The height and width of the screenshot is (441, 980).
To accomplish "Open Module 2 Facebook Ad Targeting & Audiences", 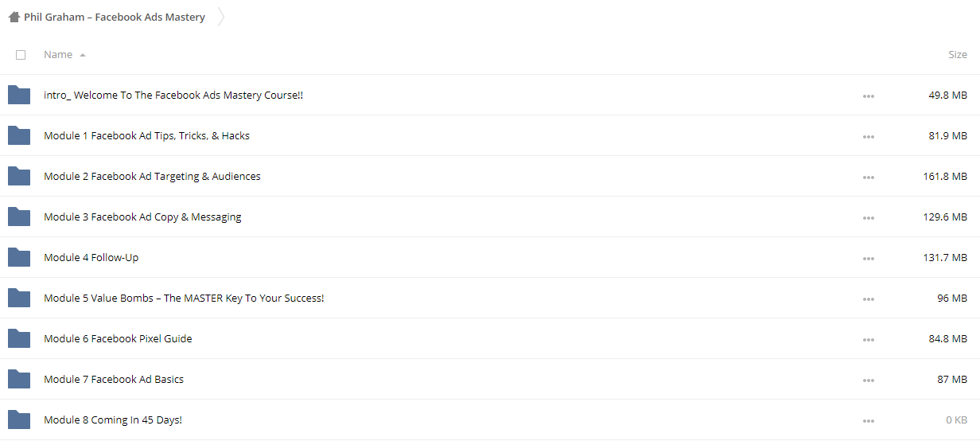I will [152, 177].
